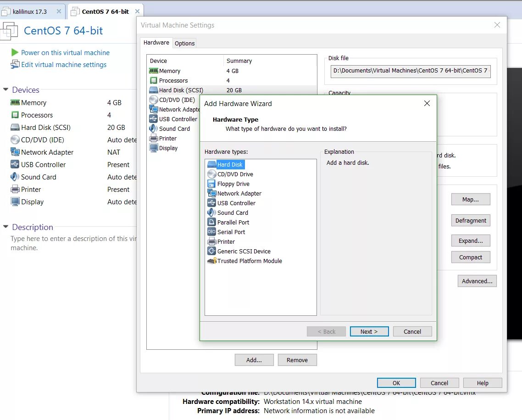Click the green Power on play icon
Image resolution: width=522 pixels, height=420 pixels.
pos(15,52)
